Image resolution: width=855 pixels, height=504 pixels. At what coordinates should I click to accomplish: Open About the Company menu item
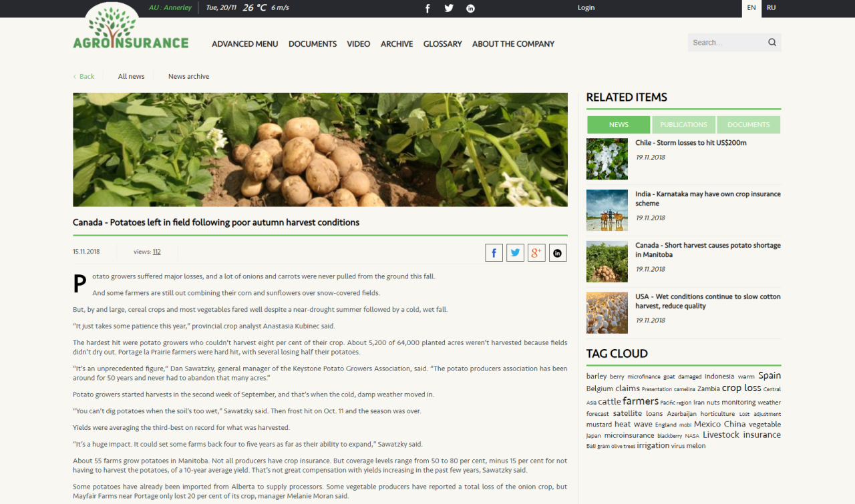514,44
